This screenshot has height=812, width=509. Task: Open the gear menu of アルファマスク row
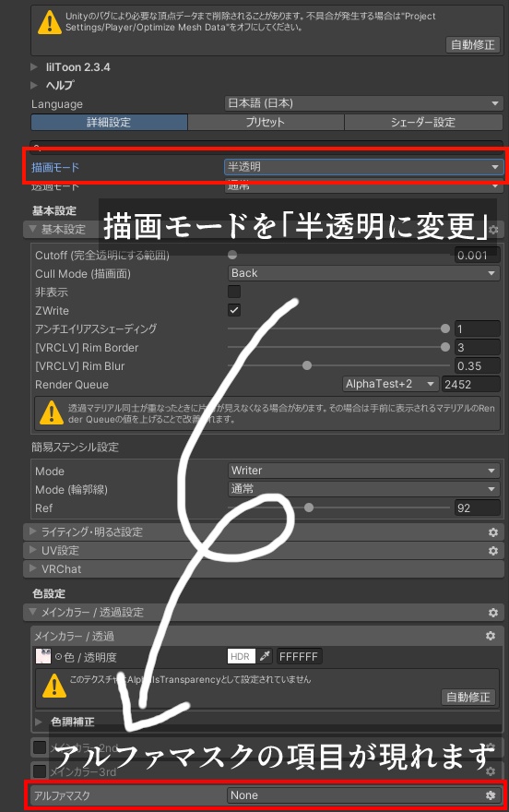pyautogui.click(x=491, y=794)
